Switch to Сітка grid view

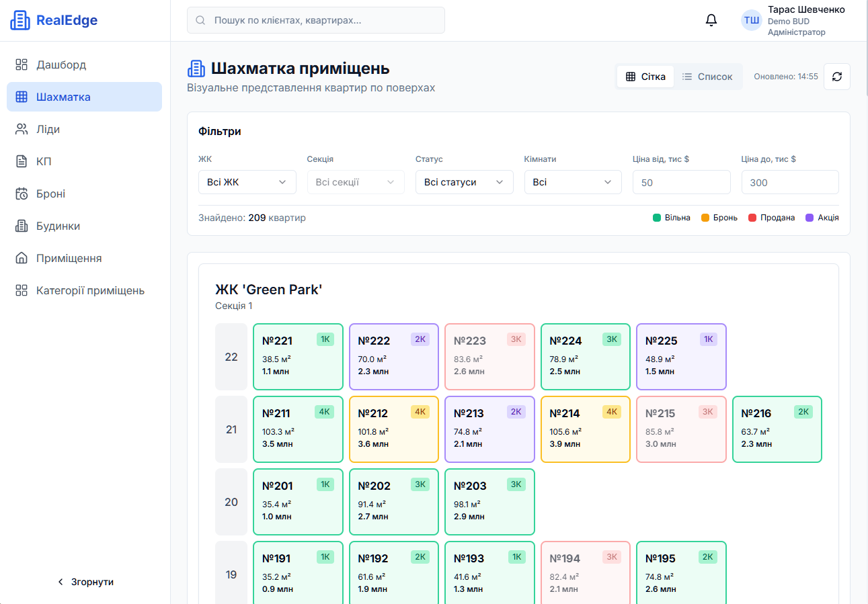[x=645, y=77]
